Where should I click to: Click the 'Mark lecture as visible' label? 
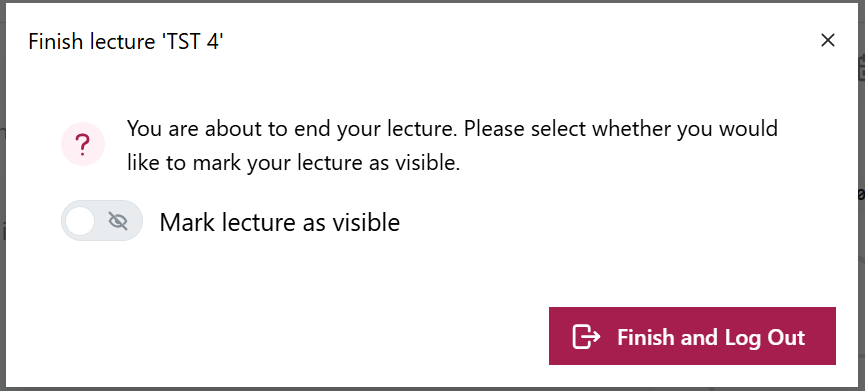click(280, 222)
